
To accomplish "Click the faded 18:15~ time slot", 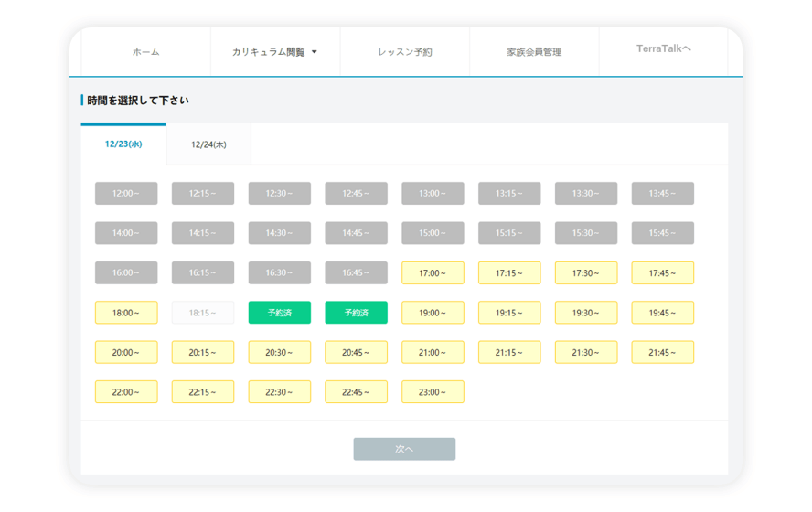I will 203,313.
